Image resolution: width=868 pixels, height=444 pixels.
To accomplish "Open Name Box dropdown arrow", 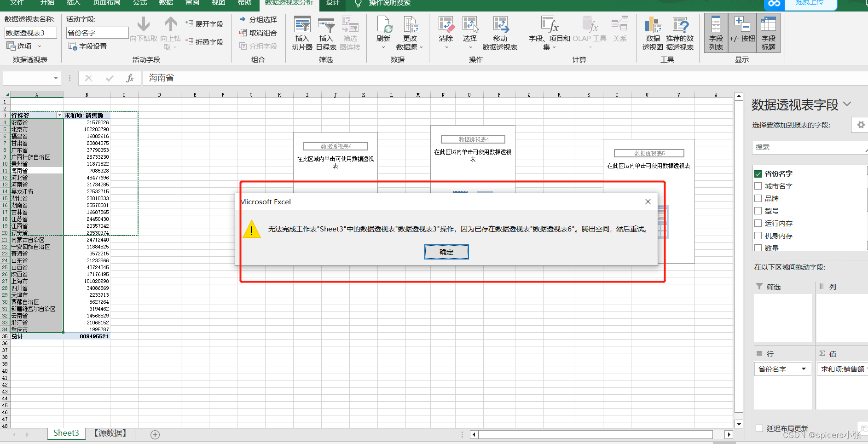I will click(56, 78).
